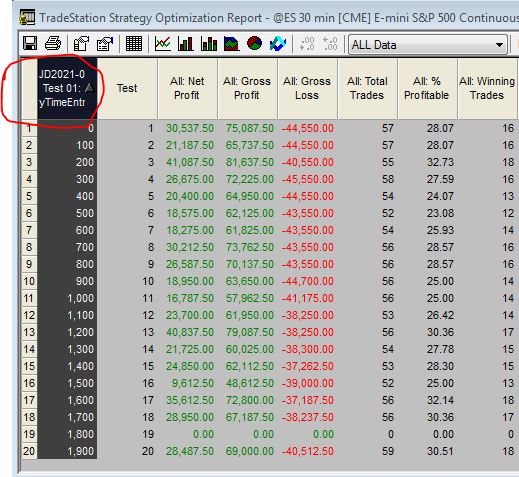The width and height of the screenshot is (519, 477).
Task: Open the ALL Data dropdown
Action: click(x=428, y=44)
